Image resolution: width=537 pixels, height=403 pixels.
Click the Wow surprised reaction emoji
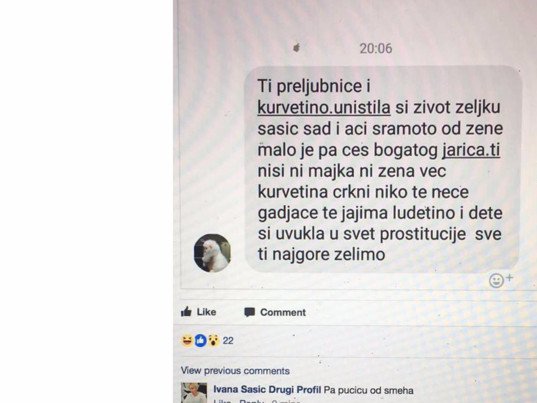(214, 341)
